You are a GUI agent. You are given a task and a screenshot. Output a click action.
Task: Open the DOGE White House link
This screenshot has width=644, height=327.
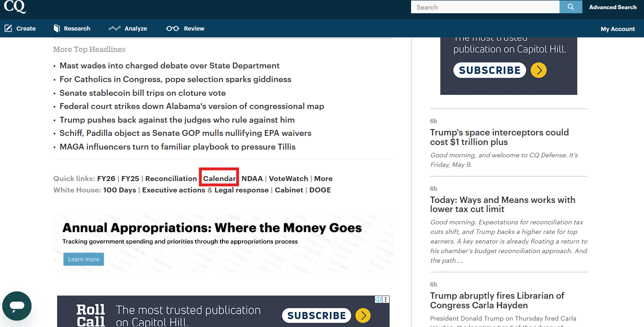pos(320,190)
